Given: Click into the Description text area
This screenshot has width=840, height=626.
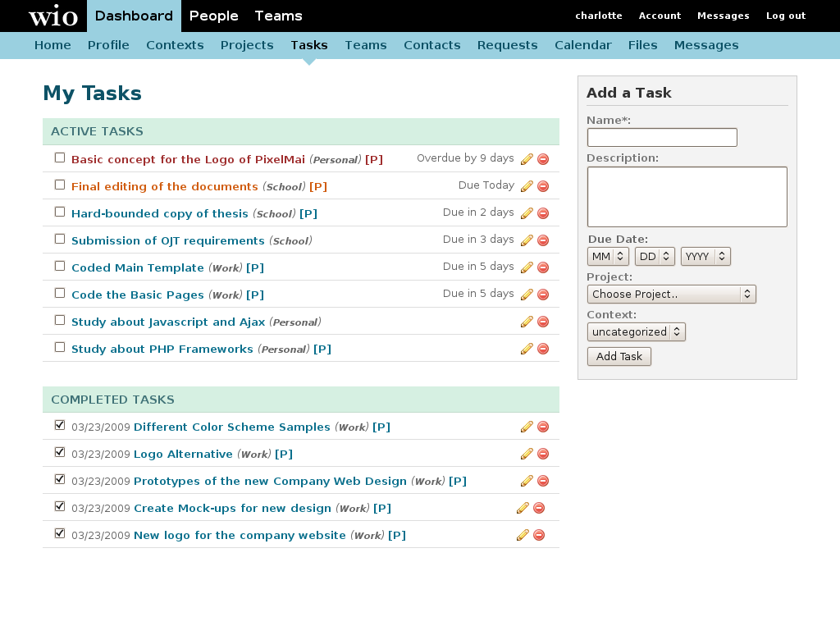Looking at the screenshot, I should pyautogui.click(x=687, y=197).
